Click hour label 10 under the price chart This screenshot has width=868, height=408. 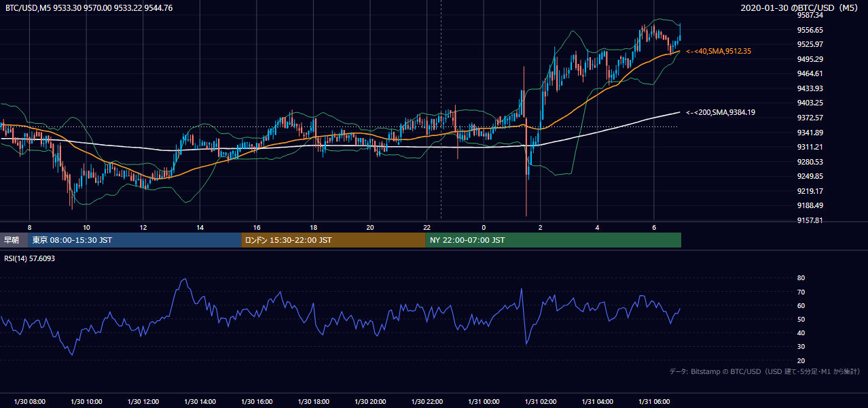pyautogui.click(x=86, y=227)
